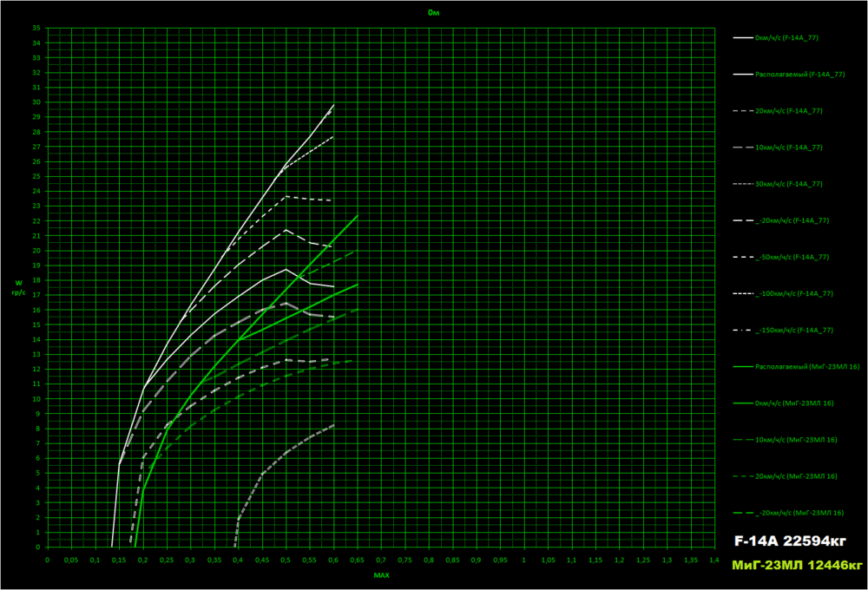Select the -20км/ч/с (F-14A_77) legend label
Screen dimensions: 868x590
tap(792, 220)
